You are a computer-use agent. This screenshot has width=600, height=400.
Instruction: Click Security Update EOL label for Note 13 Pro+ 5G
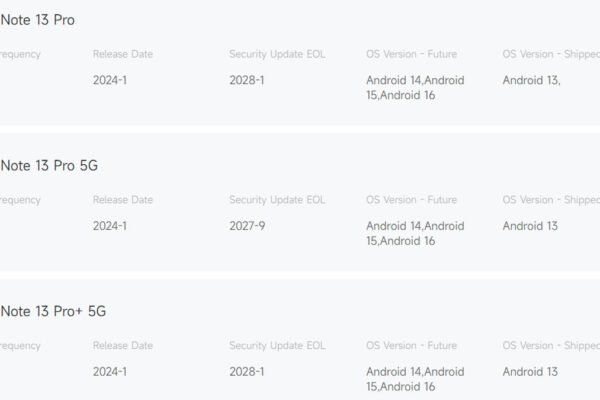(x=277, y=346)
